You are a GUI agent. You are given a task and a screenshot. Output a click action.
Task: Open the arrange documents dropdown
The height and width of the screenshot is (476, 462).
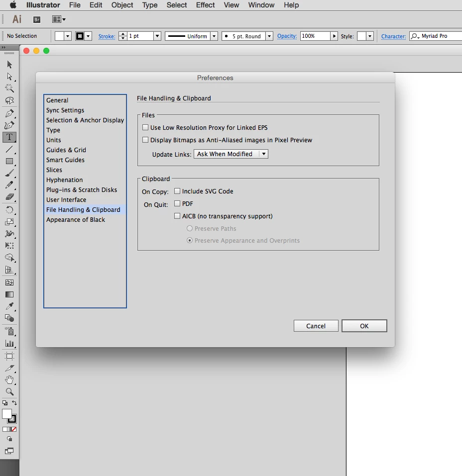tap(59, 19)
